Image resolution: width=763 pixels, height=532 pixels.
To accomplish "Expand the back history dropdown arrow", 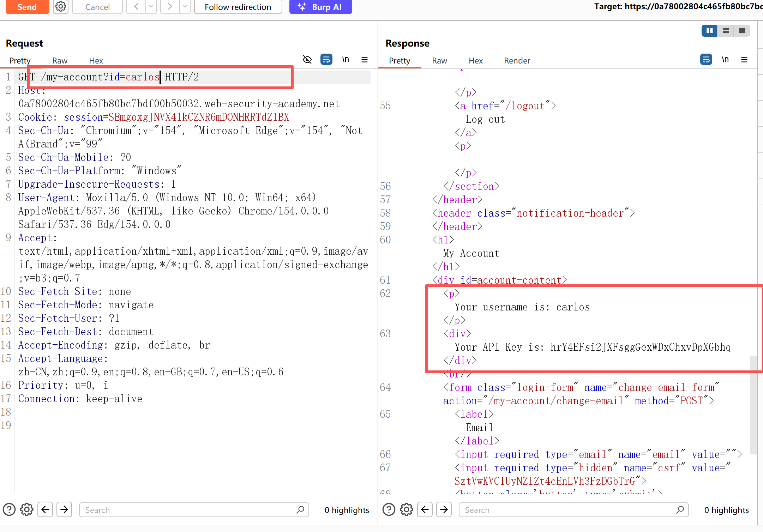I will click(151, 7).
